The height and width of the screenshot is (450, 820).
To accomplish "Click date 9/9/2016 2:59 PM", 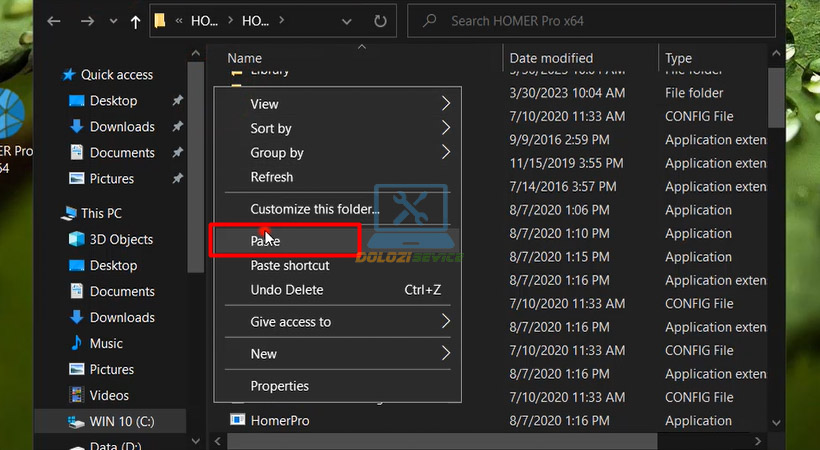I will [x=559, y=140].
